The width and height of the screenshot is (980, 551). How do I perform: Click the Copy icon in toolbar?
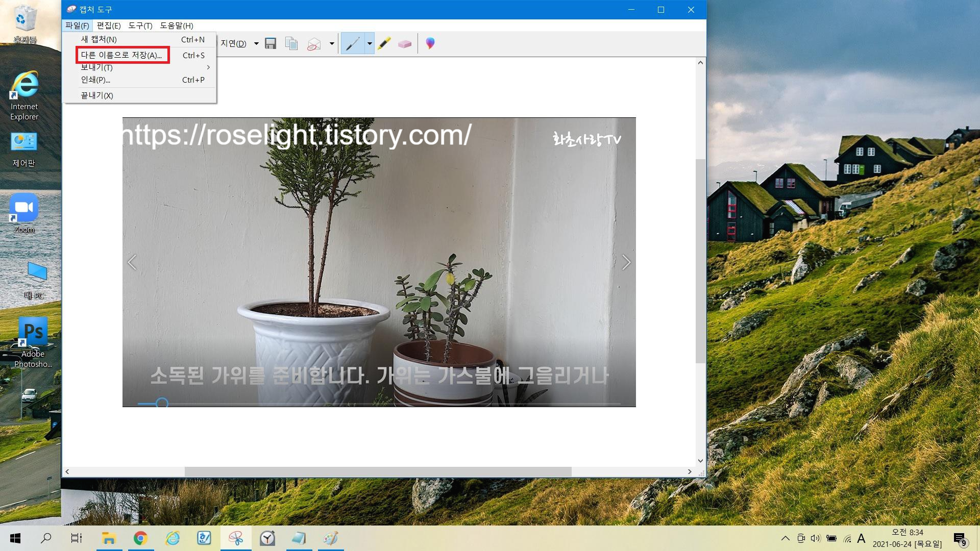click(x=291, y=43)
